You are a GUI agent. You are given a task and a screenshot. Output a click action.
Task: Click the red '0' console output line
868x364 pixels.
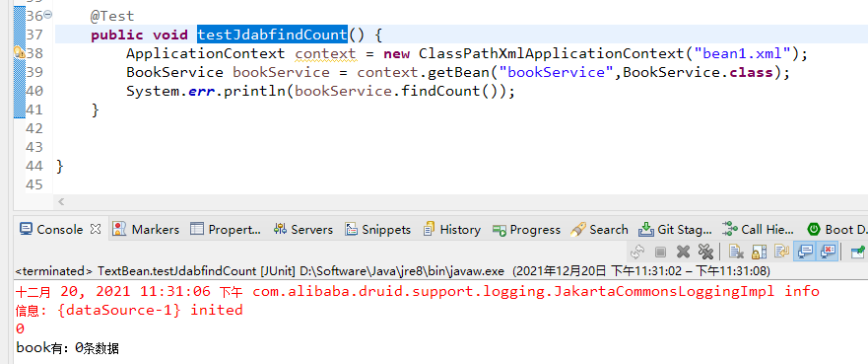(21, 329)
